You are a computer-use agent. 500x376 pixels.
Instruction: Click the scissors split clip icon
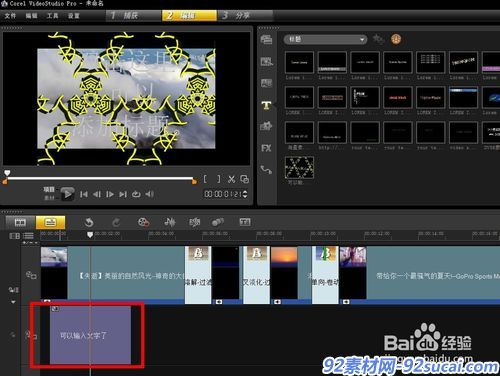click(231, 179)
